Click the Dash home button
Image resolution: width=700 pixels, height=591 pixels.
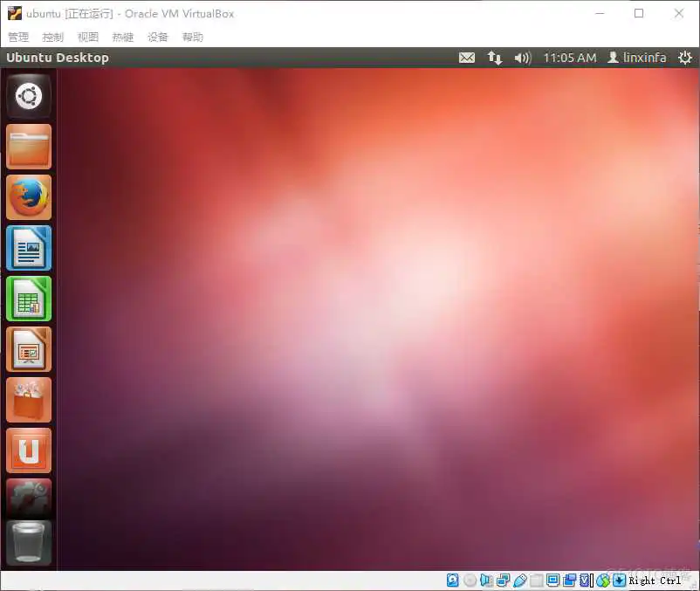(29, 96)
